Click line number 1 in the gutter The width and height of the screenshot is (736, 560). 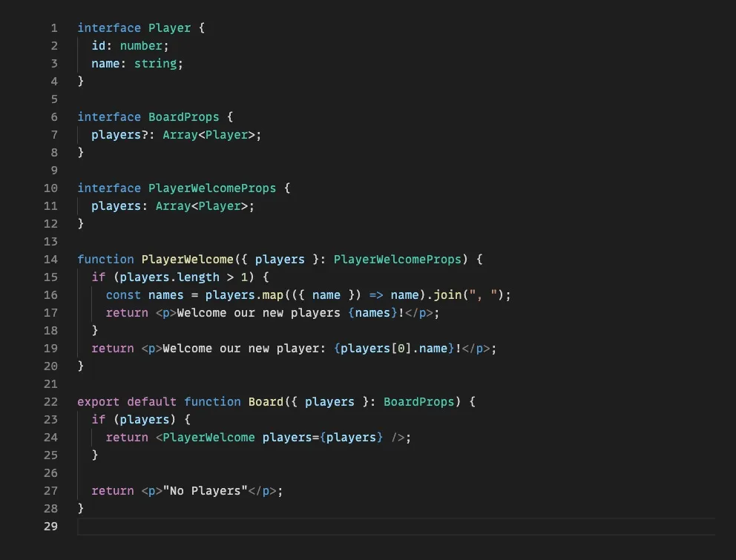point(54,28)
